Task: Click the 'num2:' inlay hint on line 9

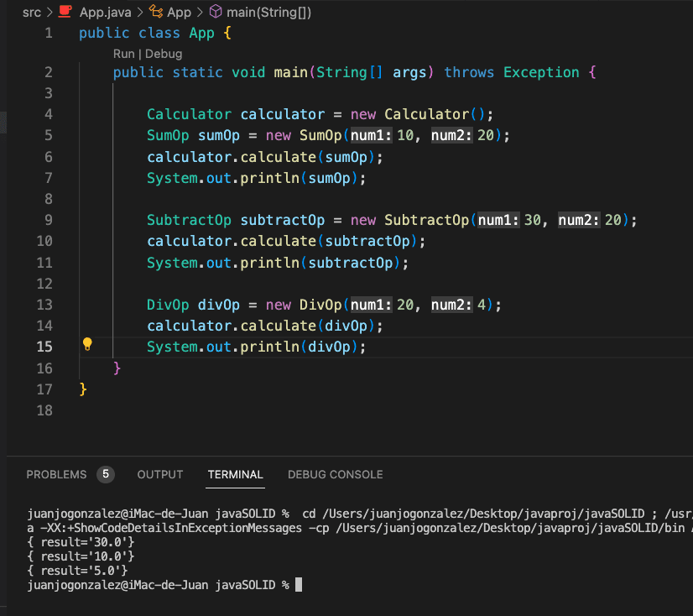Action: (x=579, y=220)
